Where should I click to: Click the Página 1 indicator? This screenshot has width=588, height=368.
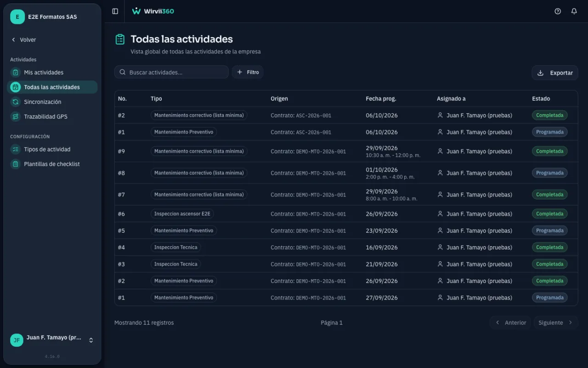[332, 323]
